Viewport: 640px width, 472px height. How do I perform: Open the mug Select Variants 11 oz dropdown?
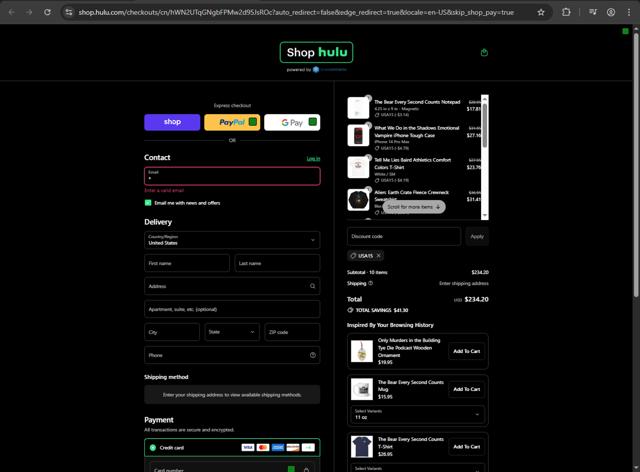coord(418,414)
